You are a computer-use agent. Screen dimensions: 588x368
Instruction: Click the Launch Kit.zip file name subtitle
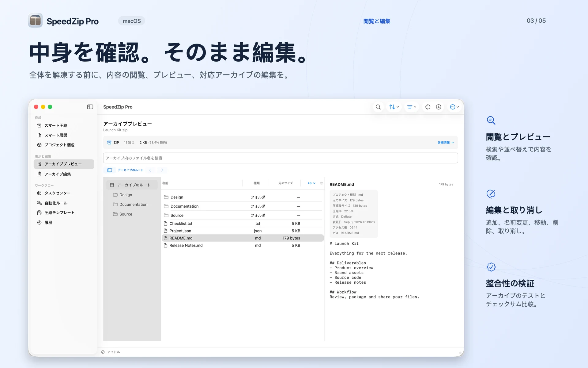(115, 130)
